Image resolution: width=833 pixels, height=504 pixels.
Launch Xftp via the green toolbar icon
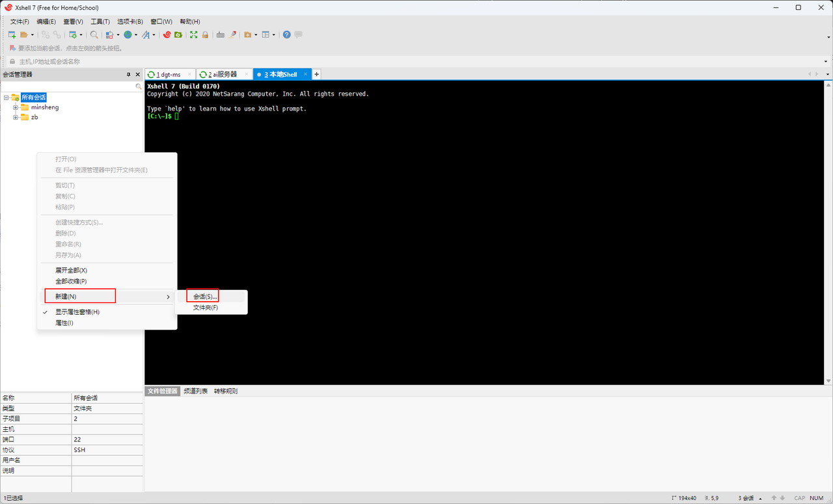178,34
